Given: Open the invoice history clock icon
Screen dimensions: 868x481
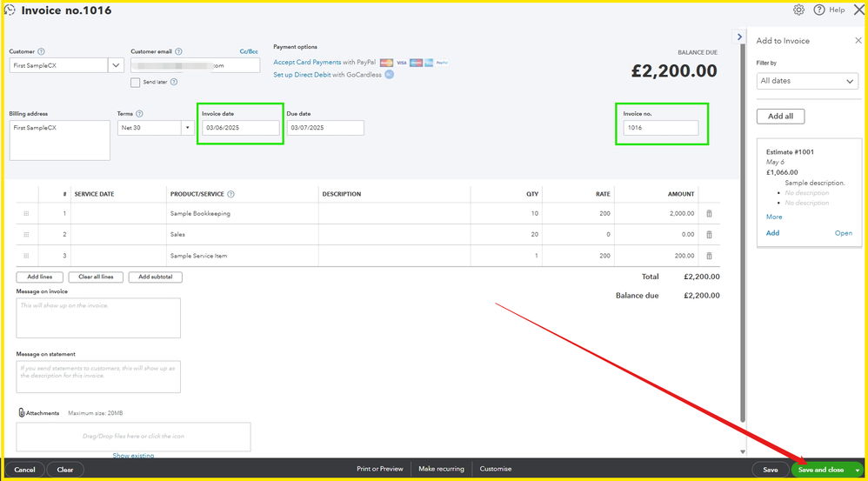Looking at the screenshot, I should [10, 10].
